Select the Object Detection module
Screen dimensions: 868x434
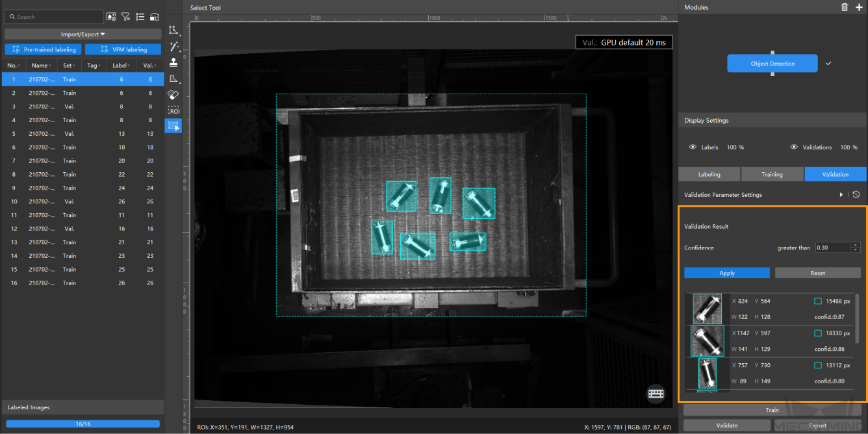(x=772, y=64)
